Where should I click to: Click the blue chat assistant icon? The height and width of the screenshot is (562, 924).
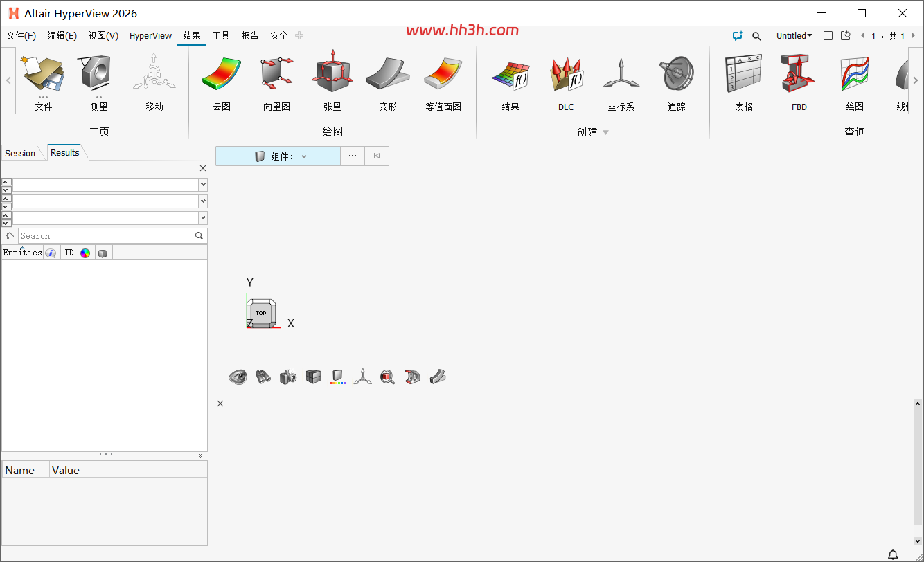click(x=737, y=36)
